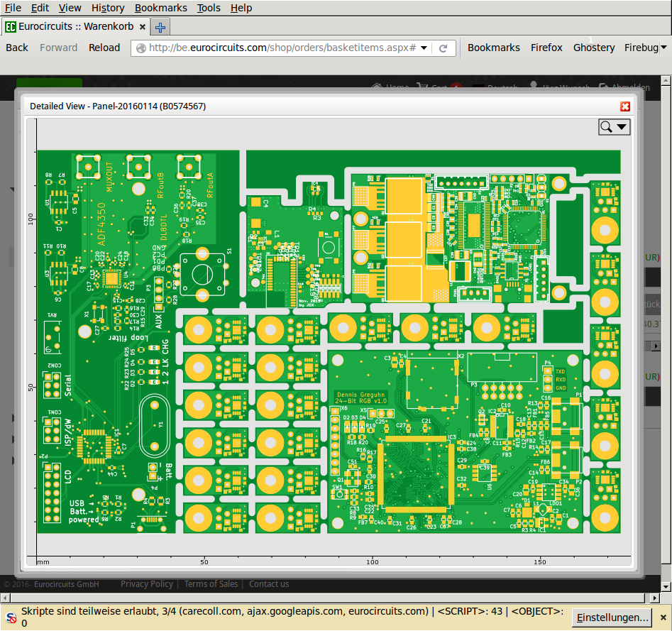
Task: Click the globe site identity icon
Action: [141, 48]
